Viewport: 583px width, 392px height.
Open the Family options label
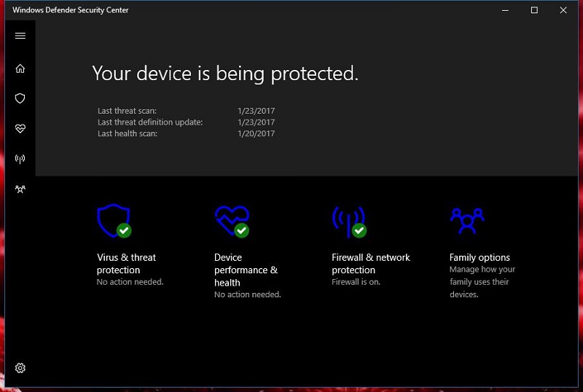(480, 257)
